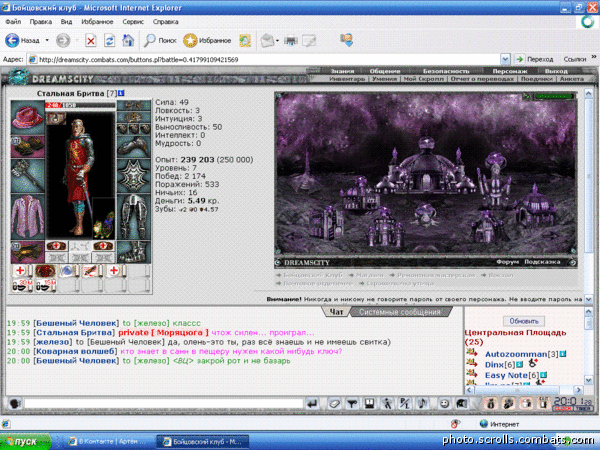Click the red hat helmet slot
Screen dimensions: 600x450
[28, 117]
